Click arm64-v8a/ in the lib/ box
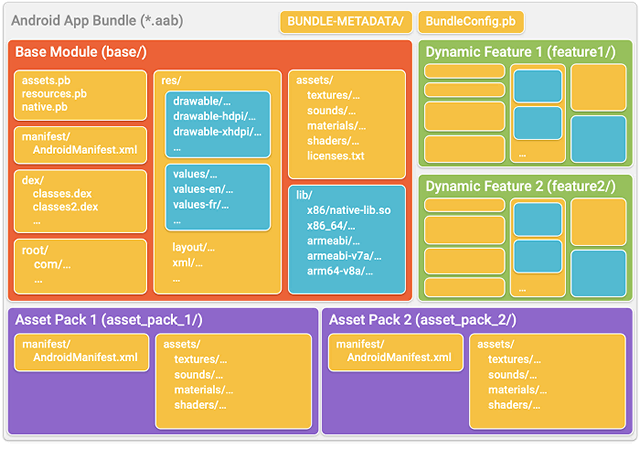The width and height of the screenshot is (640, 460). click(x=340, y=270)
